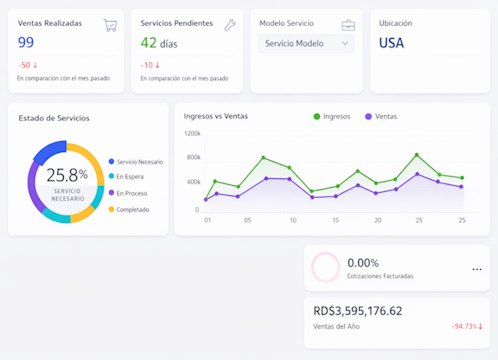Click the red down arrow beside -94.73%
The height and width of the screenshot is (360, 498).
click(x=480, y=326)
